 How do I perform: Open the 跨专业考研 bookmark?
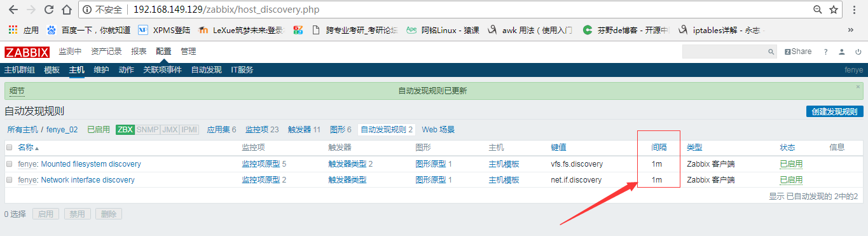click(354, 30)
